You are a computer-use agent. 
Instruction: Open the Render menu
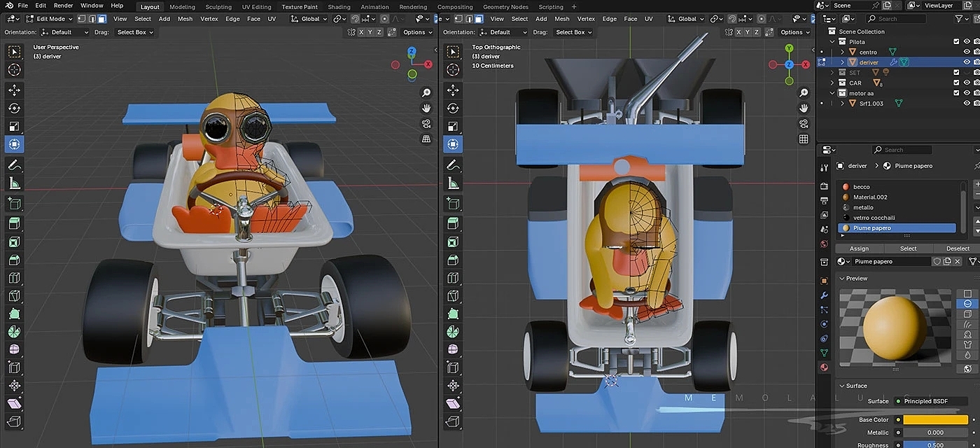click(63, 6)
